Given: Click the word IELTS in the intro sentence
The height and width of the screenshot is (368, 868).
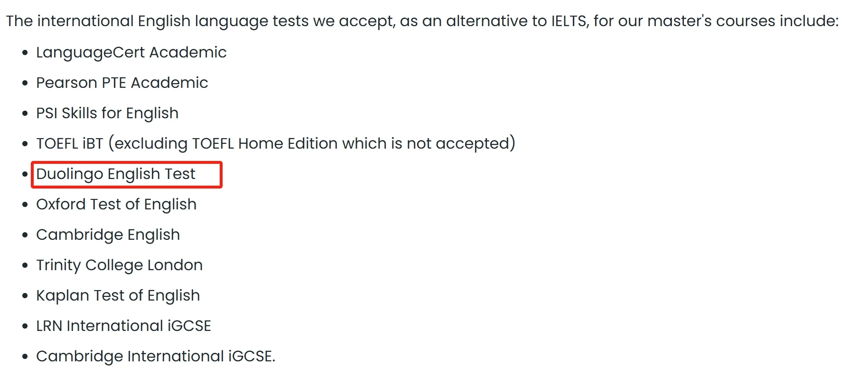Looking at the screenshot, I should (x=570, y=21).
